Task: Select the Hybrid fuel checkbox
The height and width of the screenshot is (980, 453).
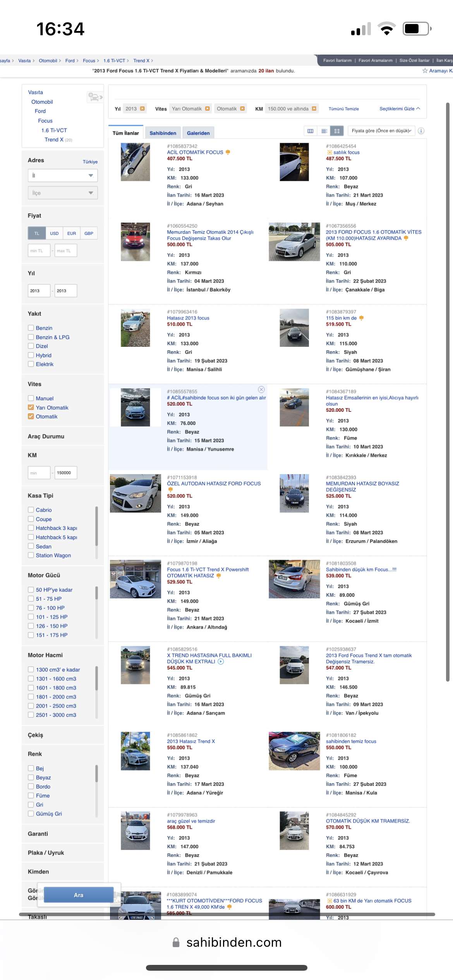Action: click(31, 355)
